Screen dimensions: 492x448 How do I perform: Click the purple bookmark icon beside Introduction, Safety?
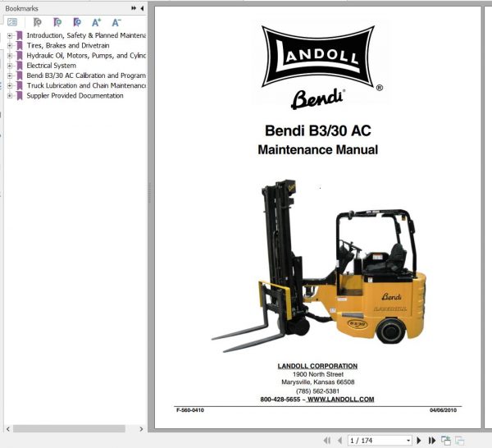click(x=20, y=35)
